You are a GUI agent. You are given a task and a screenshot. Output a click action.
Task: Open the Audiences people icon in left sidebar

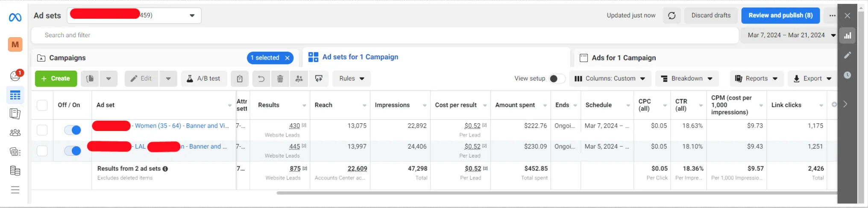point(15,133)
